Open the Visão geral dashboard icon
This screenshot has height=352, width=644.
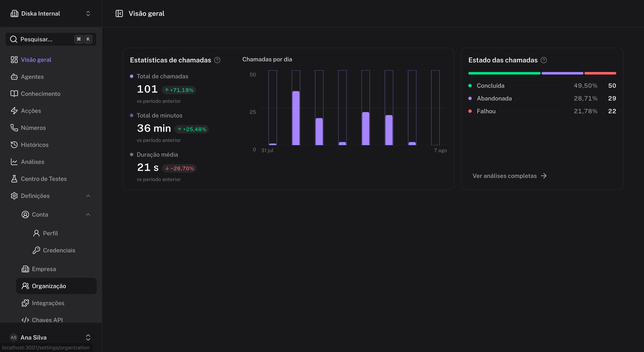[14, 60]
